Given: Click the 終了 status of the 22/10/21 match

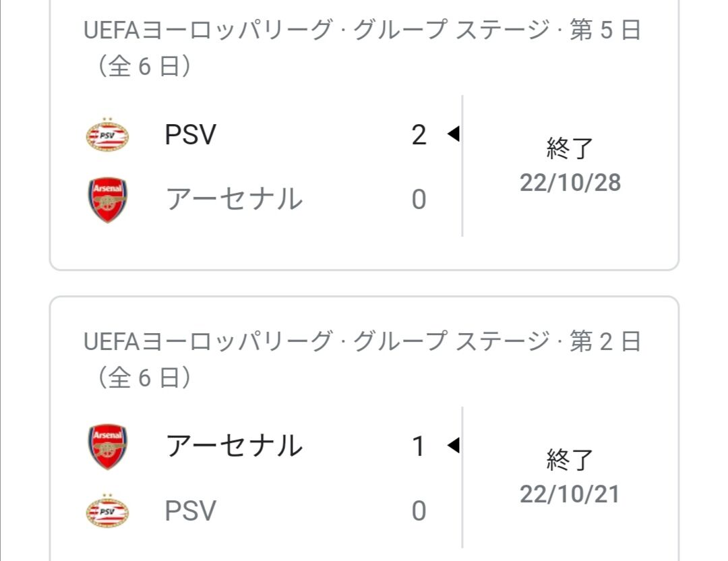Looking at the screenshot, I should [x=570, y=460].
